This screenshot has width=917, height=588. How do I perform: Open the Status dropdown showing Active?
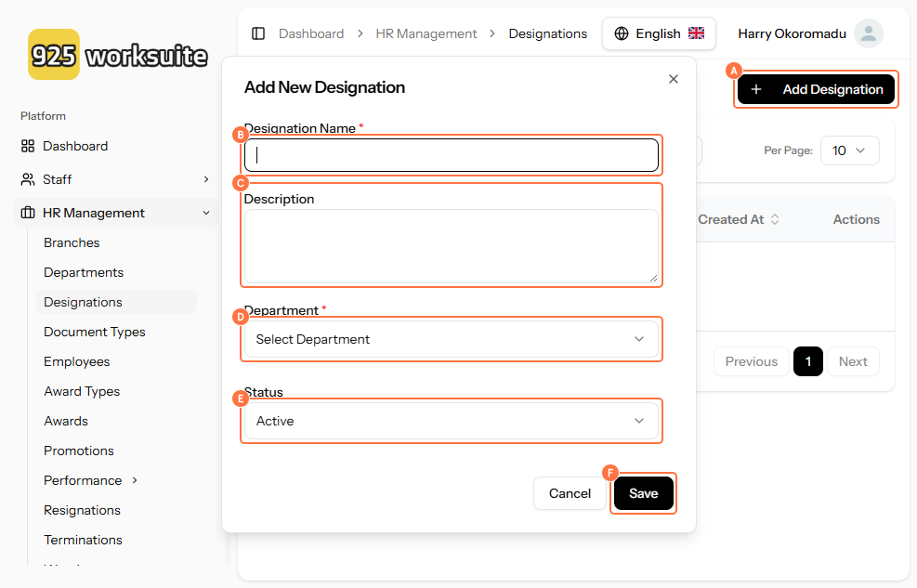[x=452, y=421]
